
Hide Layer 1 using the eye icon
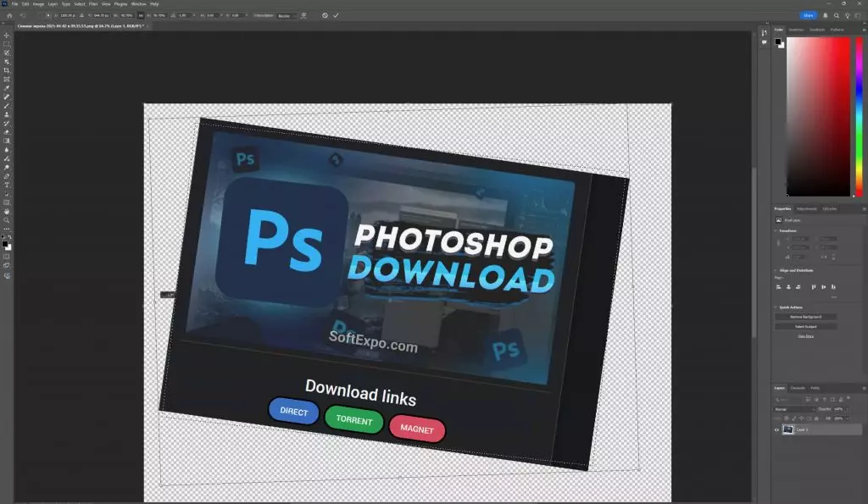[776, 429]
